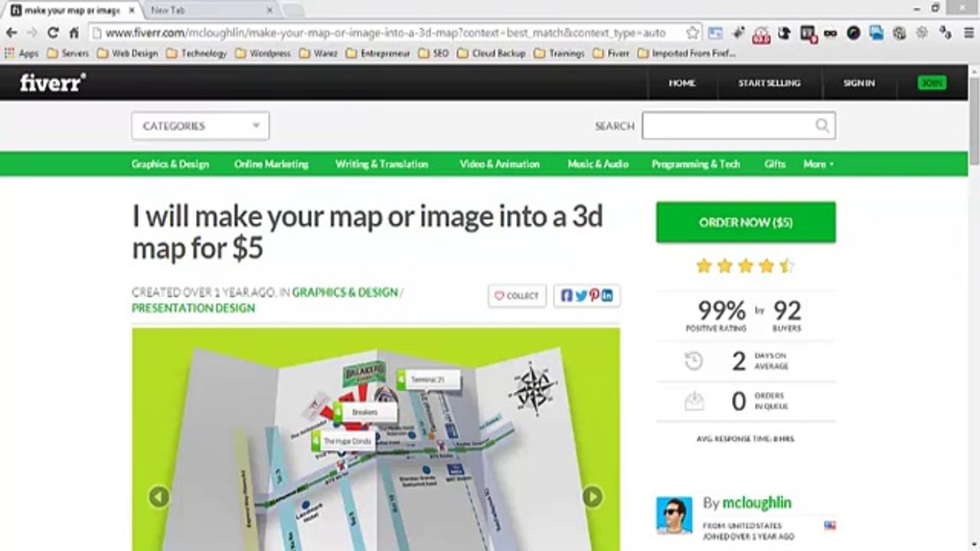Image resolution: width=980 pixels, height=551 pixels.
Task: Open Online Marketing category
Action: [271, 164]
